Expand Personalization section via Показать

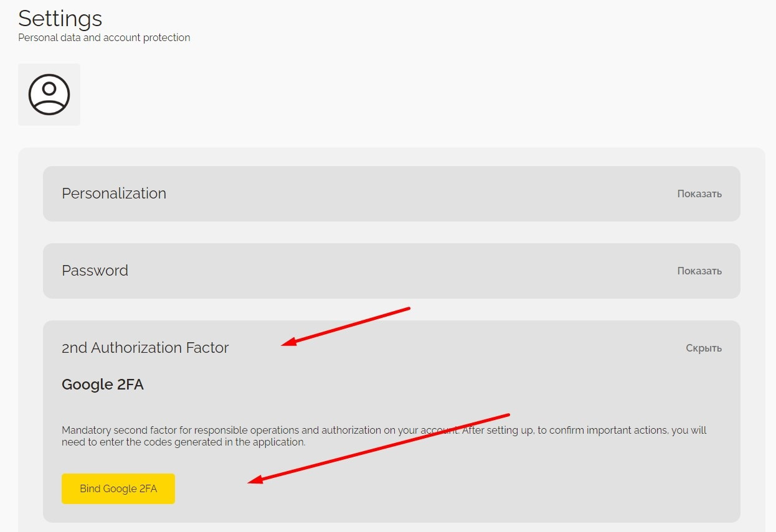coord(699,194)
